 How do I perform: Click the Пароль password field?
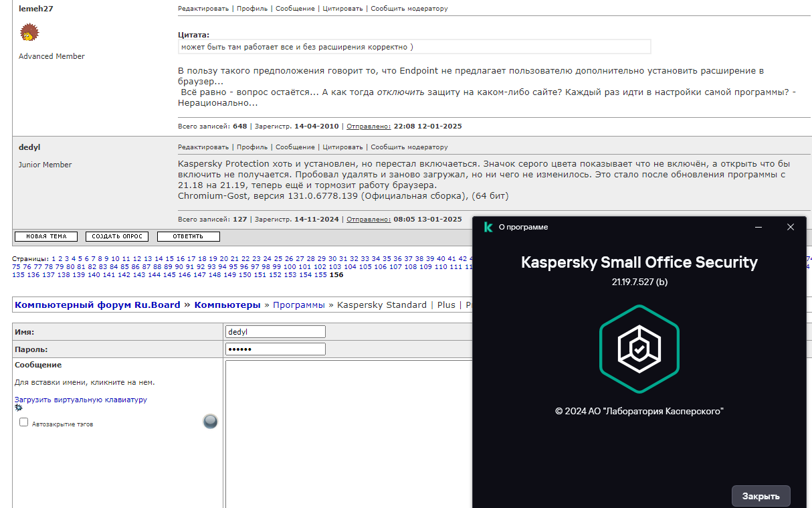point(276,349)
